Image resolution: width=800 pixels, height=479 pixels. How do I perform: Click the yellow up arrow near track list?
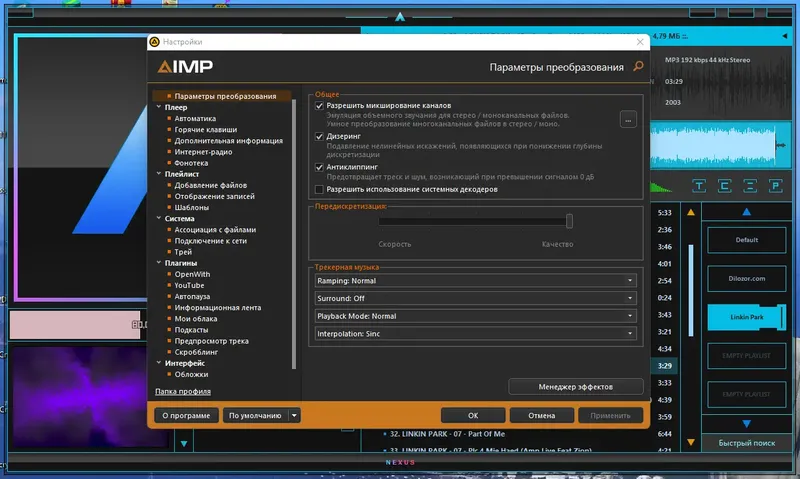click(x=691, y=212)
